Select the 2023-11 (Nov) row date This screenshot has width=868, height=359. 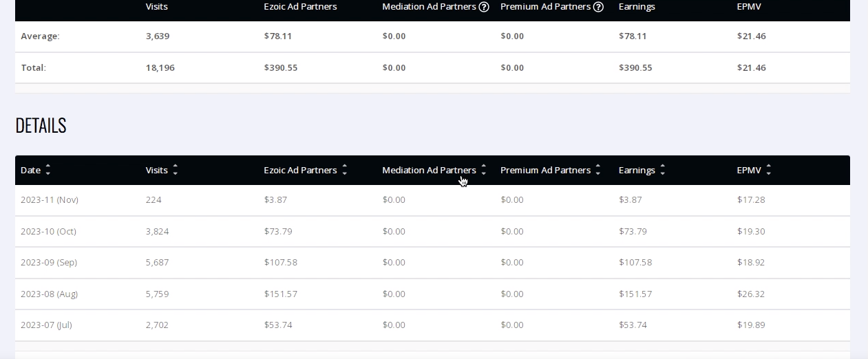coord(50,199)
